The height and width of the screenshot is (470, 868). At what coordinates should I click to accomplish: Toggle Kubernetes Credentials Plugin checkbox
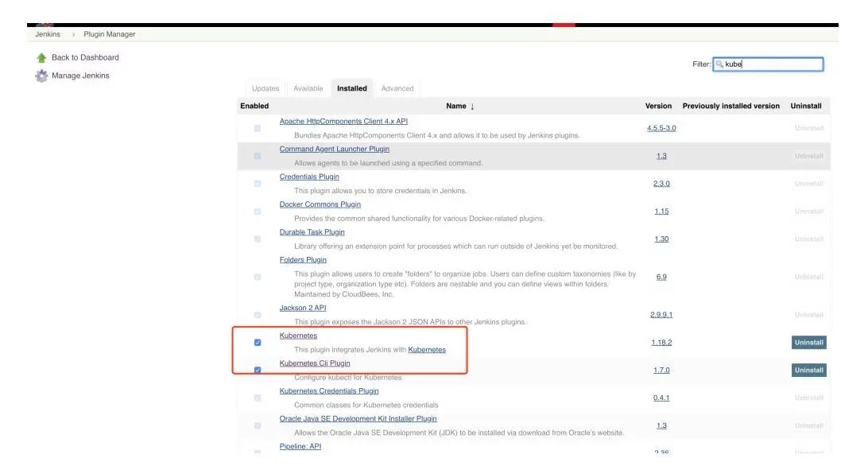point(258,398)
